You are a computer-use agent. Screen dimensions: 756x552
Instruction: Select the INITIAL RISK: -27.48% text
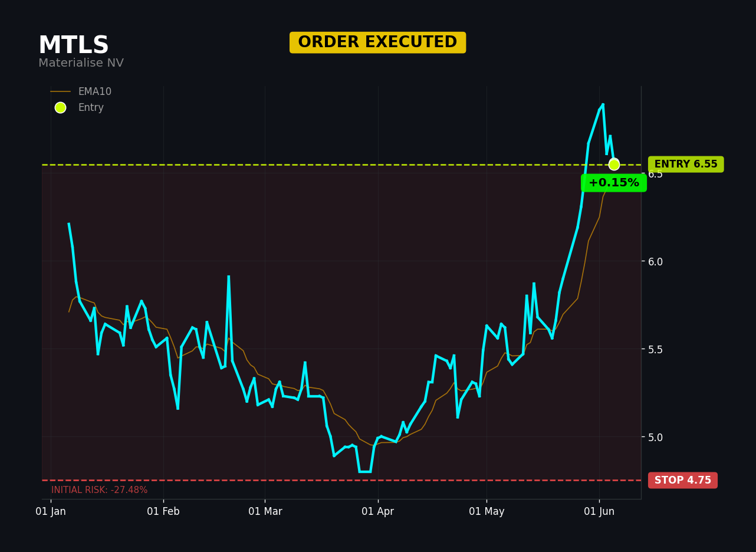100,490
